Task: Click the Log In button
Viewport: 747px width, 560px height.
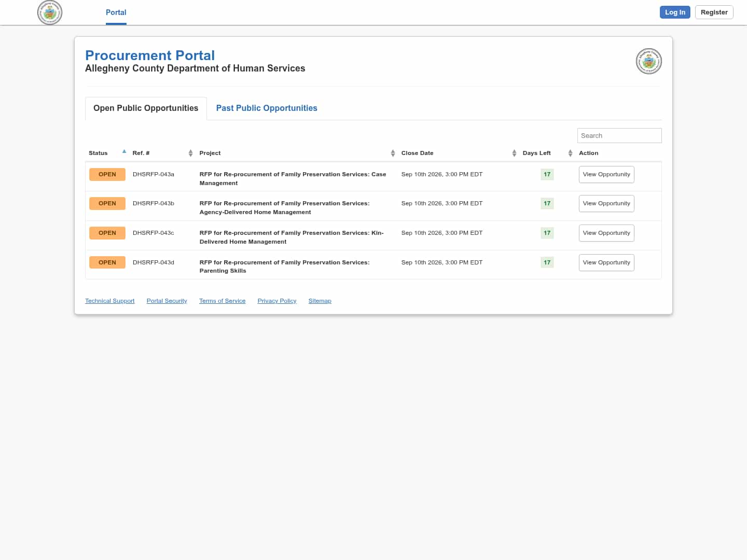Action: (x=675, y=12)
